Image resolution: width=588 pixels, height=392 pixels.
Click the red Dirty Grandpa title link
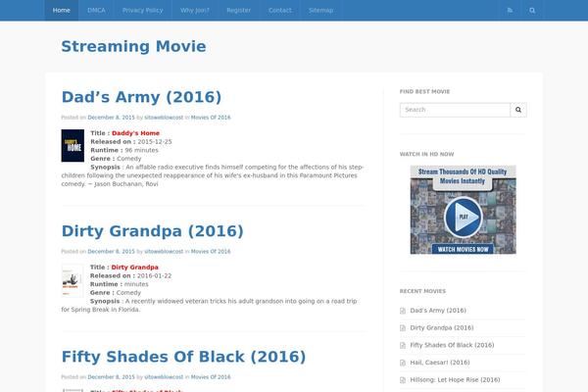pyautogui.click(x=135, y=268)
